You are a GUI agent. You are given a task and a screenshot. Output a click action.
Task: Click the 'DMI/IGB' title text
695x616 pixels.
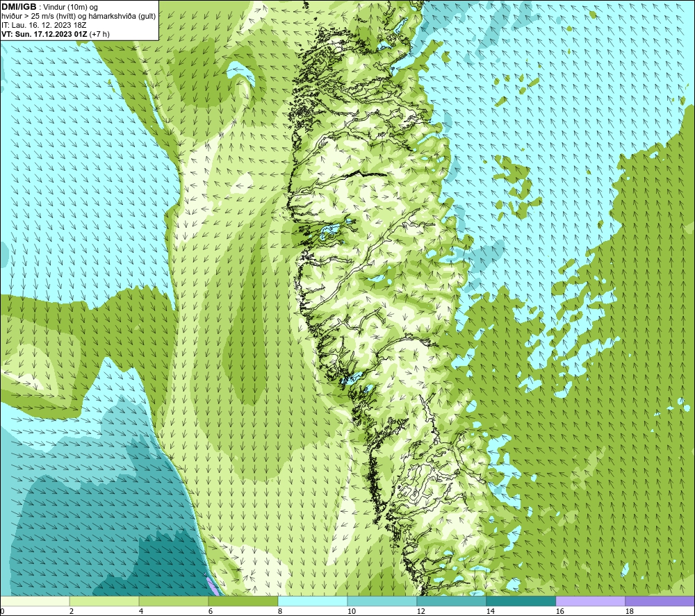[19, 7]
